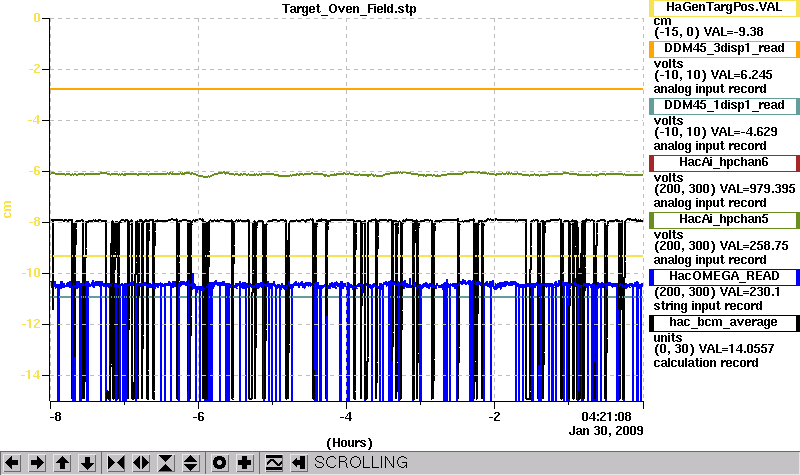Viewport: 800px width, 475px height.
Task: Click the VAL=14.0557 reading
Action: coord(736,349)
